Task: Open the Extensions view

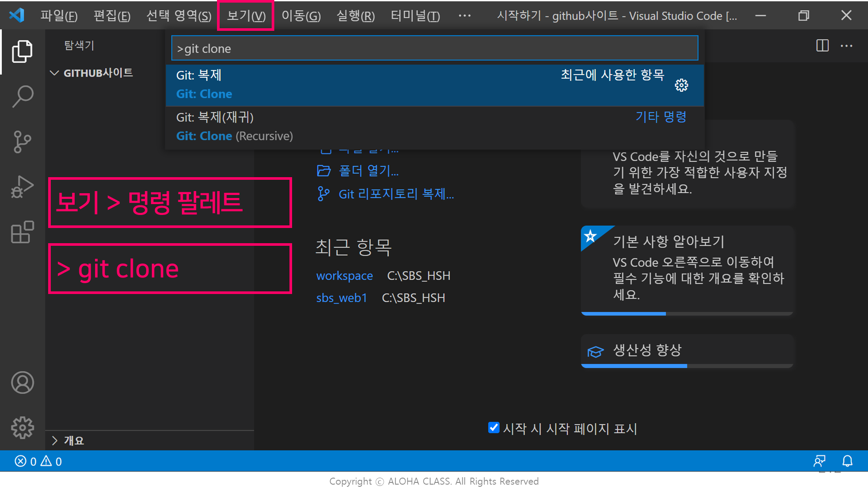Action: click(22, 232)
